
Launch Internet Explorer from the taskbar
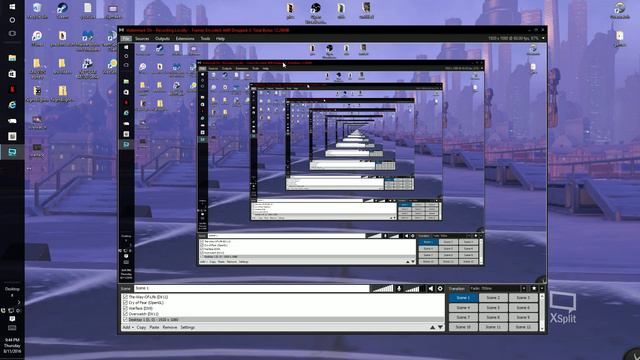click(12, 105)
